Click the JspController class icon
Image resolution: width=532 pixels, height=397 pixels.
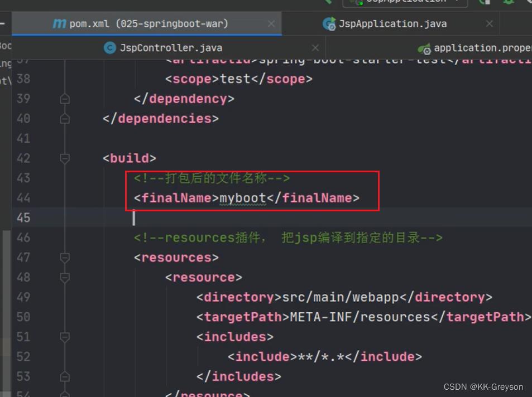pyautogui.click(x=109, y=48)
